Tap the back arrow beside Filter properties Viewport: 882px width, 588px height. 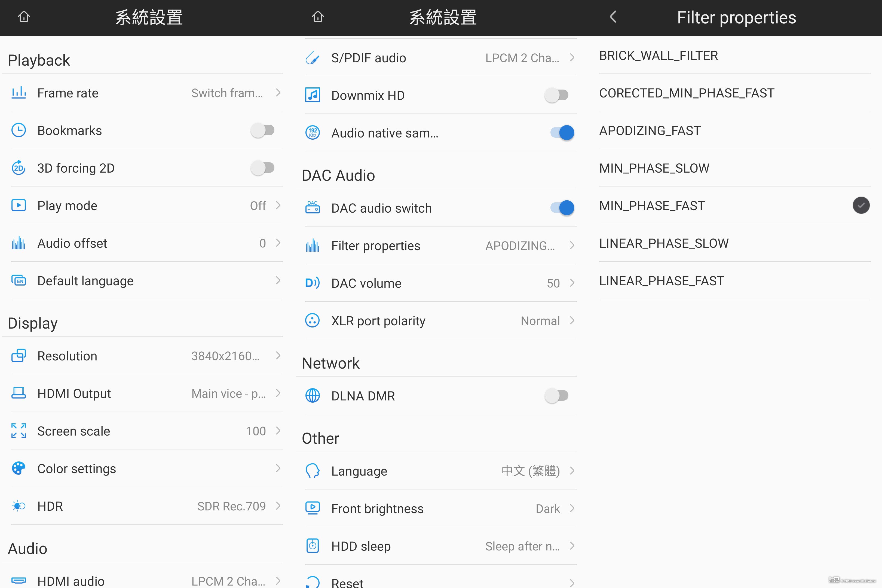613,17
